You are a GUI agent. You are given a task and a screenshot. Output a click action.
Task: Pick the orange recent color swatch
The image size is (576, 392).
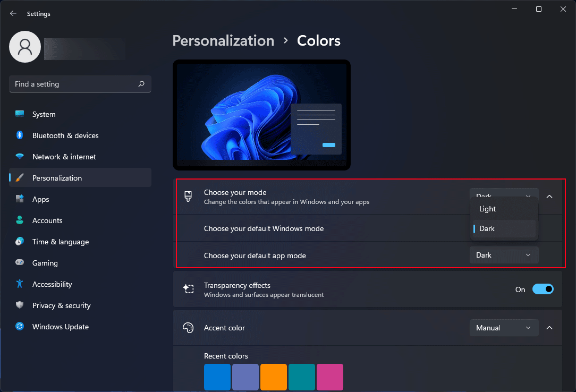point(273,377)
